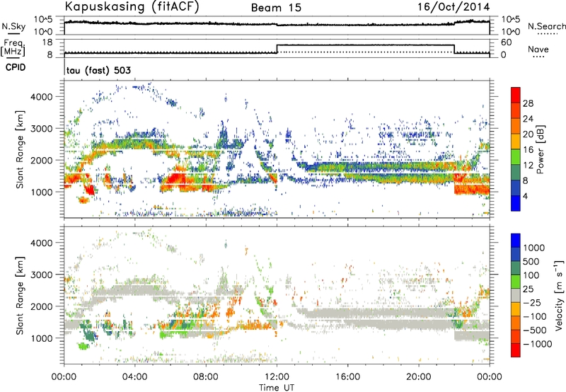Select the 16:00 time tick label
Image resolution: width=566 pixels, height=392 pixels.
point(347,377)
